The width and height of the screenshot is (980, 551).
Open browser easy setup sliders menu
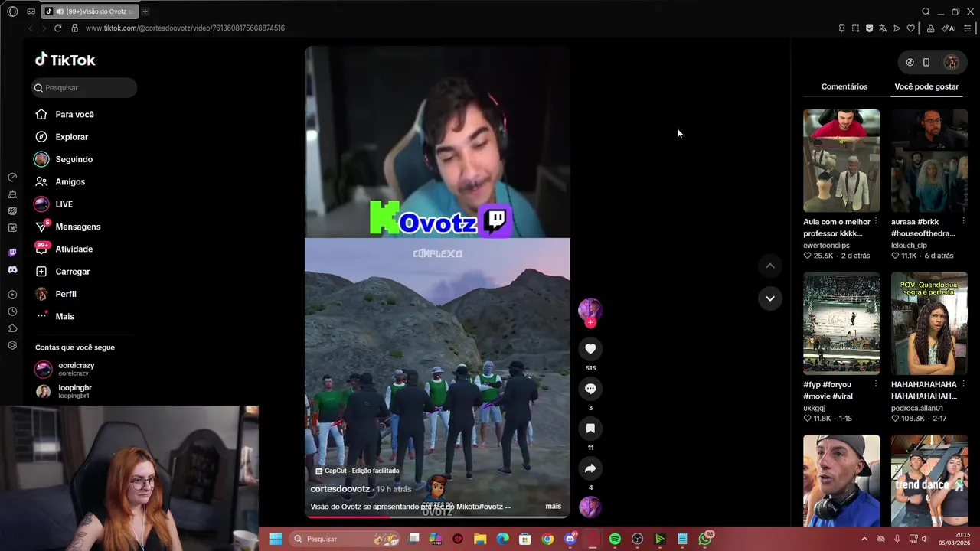(x=968, y=28)
